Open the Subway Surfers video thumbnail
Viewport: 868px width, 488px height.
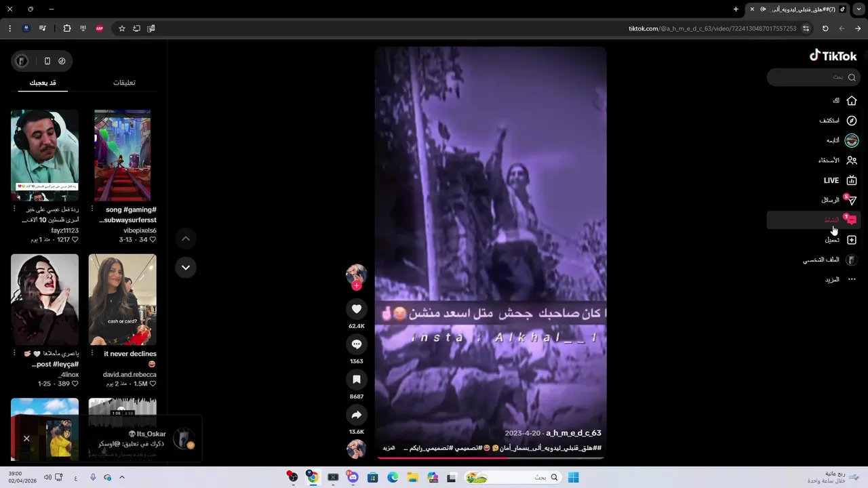point(123,155)
